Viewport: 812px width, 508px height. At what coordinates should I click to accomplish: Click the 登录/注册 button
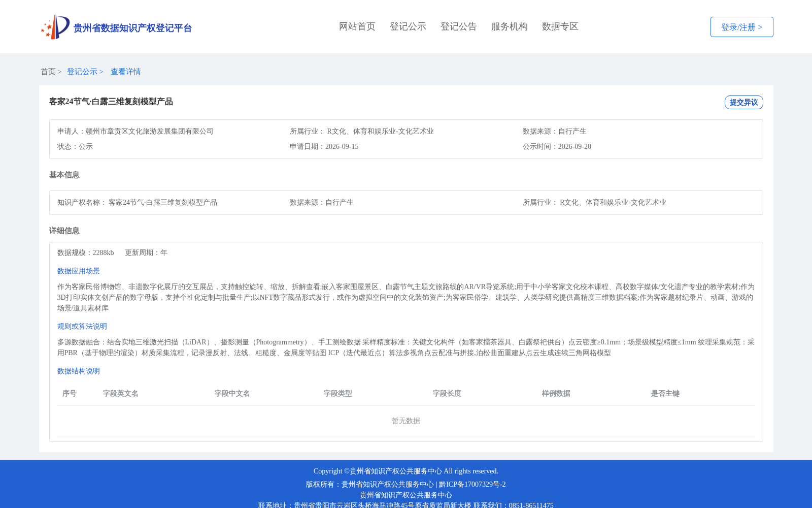tap(741, 27)
